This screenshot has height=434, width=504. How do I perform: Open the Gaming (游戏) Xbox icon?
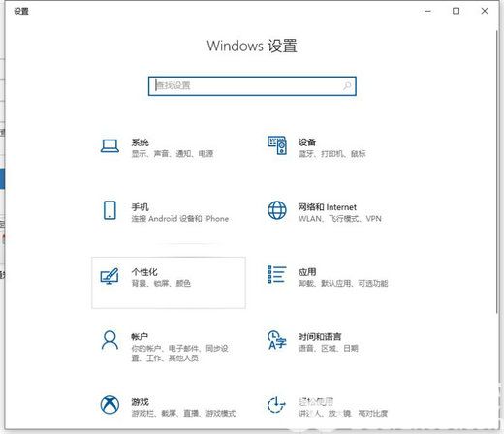[110, 405]
